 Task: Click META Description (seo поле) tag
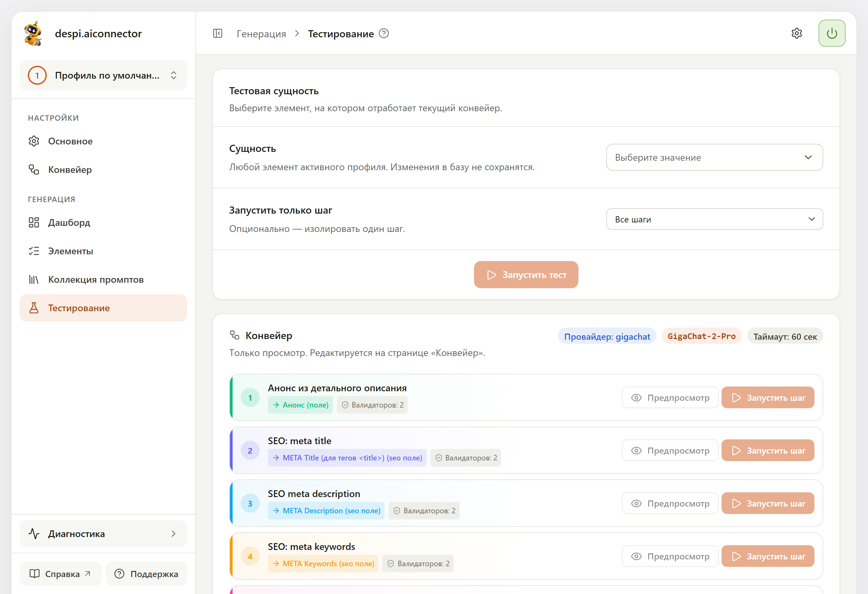(x=326, y=511)
